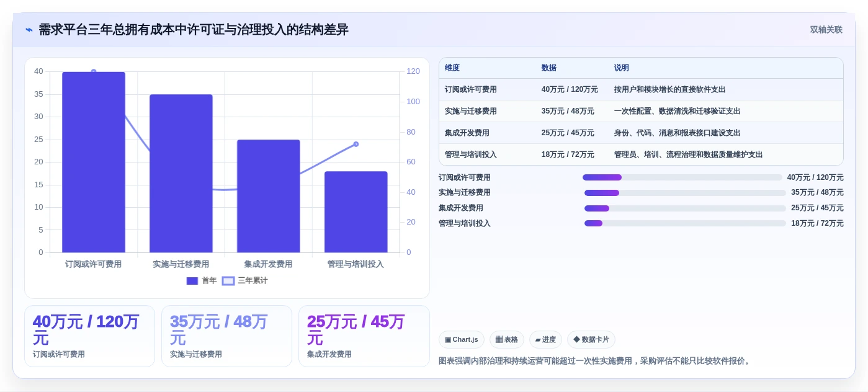Click the 集成开发费用 first-year bar
Viewport: 868px width, 392px height.
[x=269, y=196]
